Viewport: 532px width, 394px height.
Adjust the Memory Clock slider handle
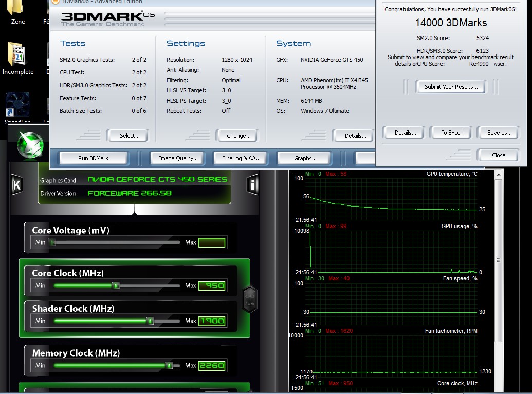pyautogui.click(x=169, y=366)
